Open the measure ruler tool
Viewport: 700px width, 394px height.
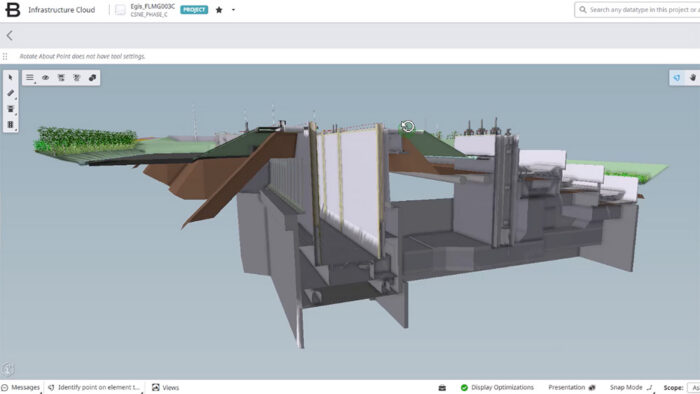(x=11, y=93)
